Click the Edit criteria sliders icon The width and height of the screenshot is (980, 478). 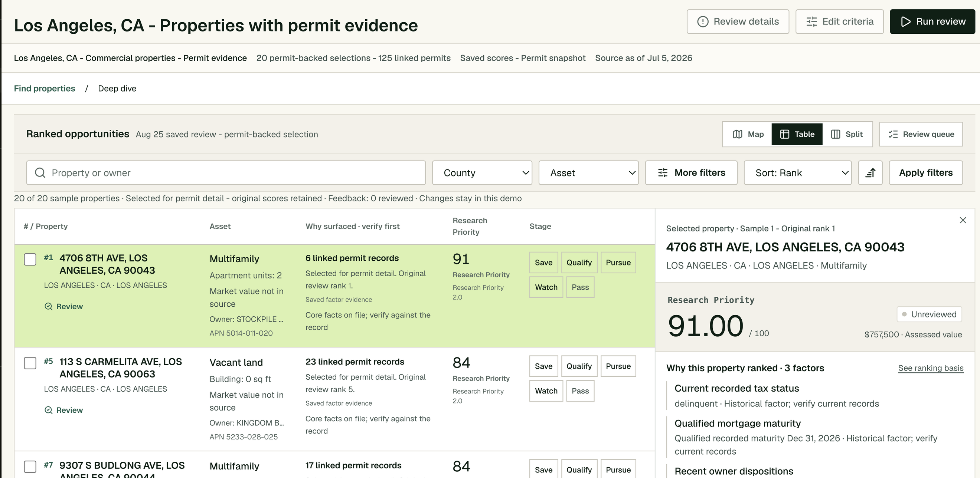811,22
